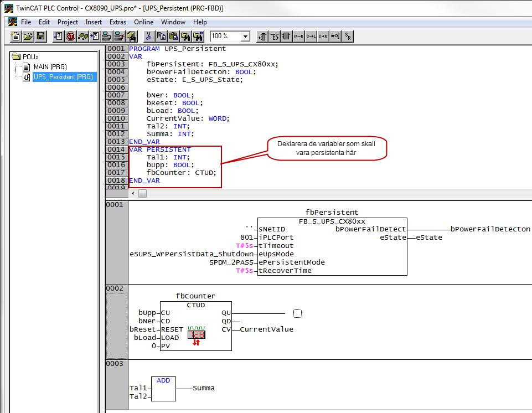The height and width of the screenshot is (413, 532).
Task: Click line CurrentValue: WORD declaration
Action: [188, 118]
